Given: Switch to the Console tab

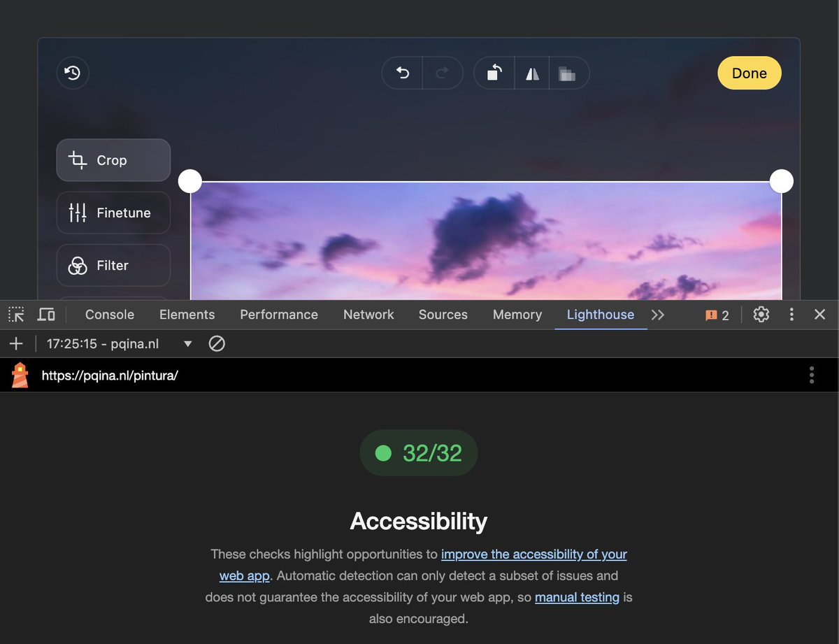Looking at the screenshot, I should (x=108, y=314).
